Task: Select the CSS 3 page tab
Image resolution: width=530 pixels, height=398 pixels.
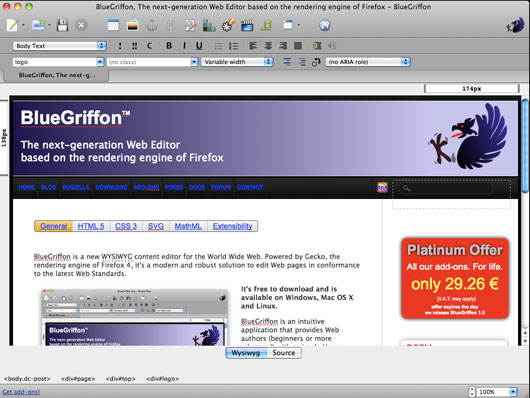Action: (126, 226)
